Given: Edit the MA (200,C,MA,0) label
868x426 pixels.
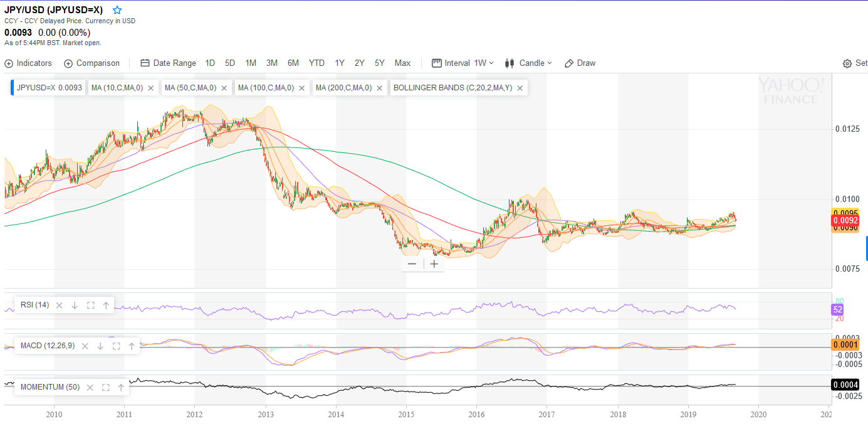Looking at the screenshot, I should pos(343,88).
